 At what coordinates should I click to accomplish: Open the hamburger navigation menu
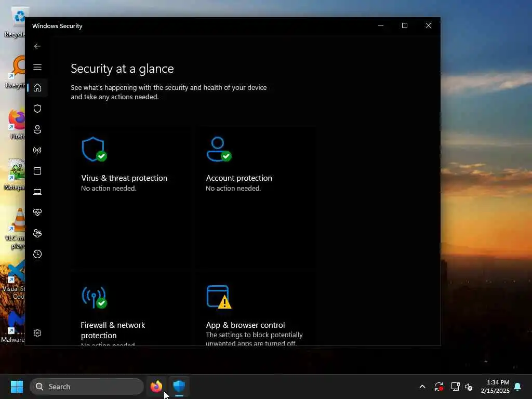click(x=37, y=67)
